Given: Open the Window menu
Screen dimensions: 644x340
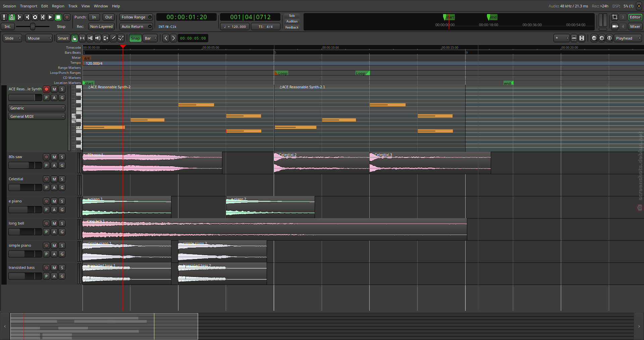Looking at the screenshot, I should click(101, 6).
